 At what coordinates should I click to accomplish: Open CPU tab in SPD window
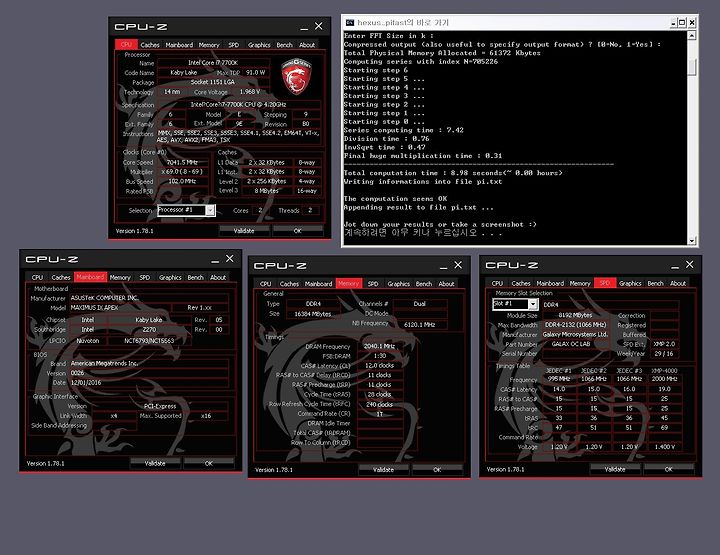tap(497, 283)
